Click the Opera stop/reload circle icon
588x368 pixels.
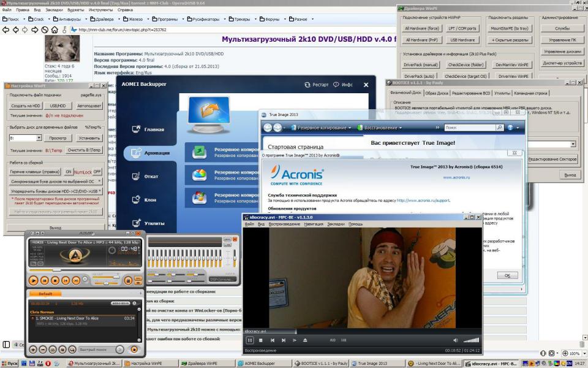pyautogui.click(x=45, y=29)
